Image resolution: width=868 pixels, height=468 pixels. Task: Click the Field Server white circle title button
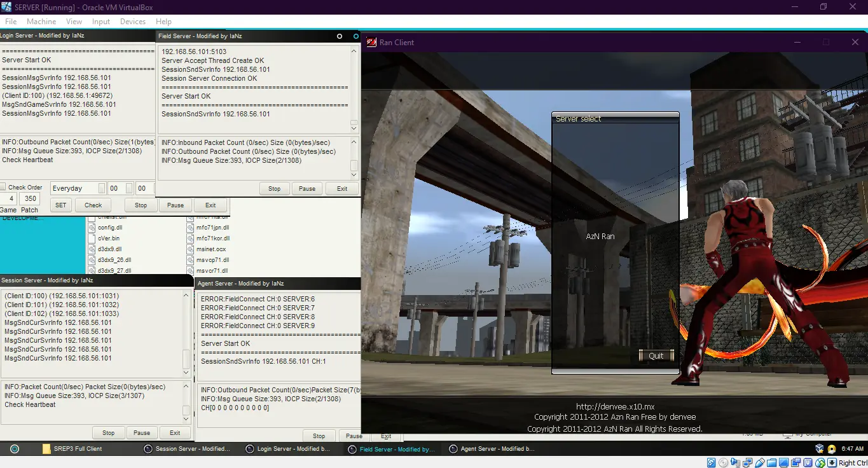(x=340, y=36)
